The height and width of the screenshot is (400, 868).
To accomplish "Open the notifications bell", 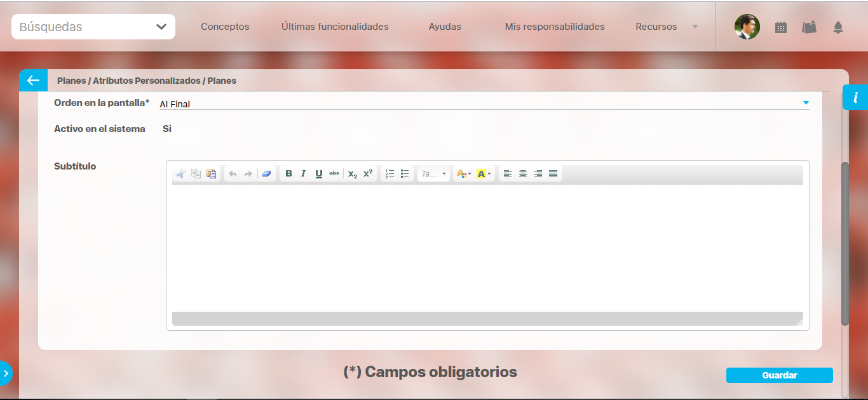I will click(x=838, y=27).
